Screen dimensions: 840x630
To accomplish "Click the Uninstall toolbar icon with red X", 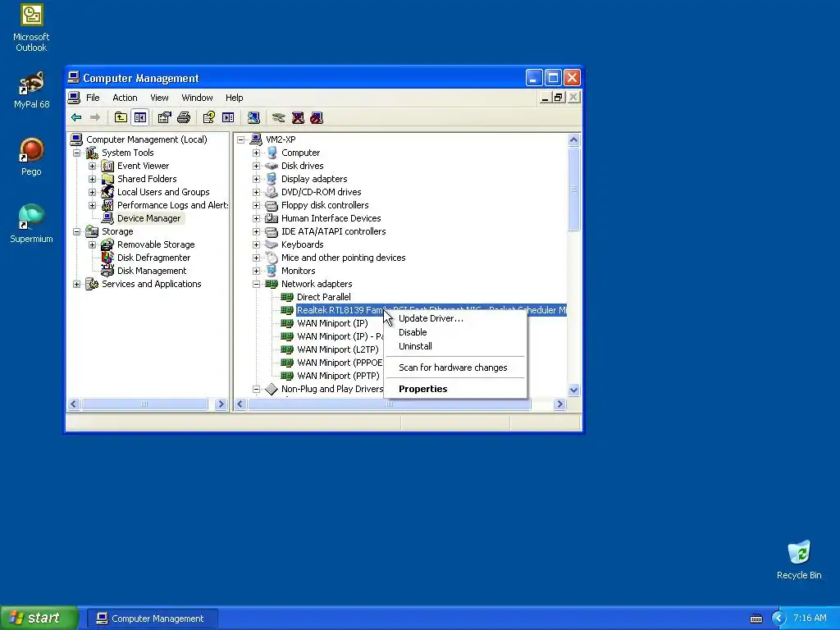I will click(x=298, y=117).
